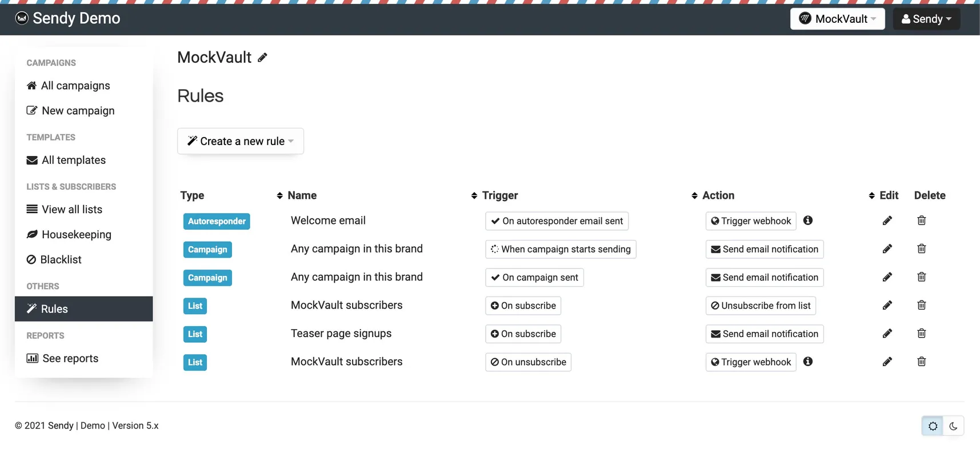
Task: Edit the Teaser page signups rule
Action: [887, 334]
